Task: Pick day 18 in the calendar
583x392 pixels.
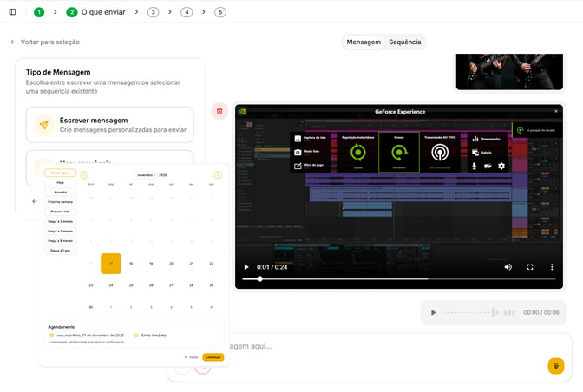Action: coord(131,264)
